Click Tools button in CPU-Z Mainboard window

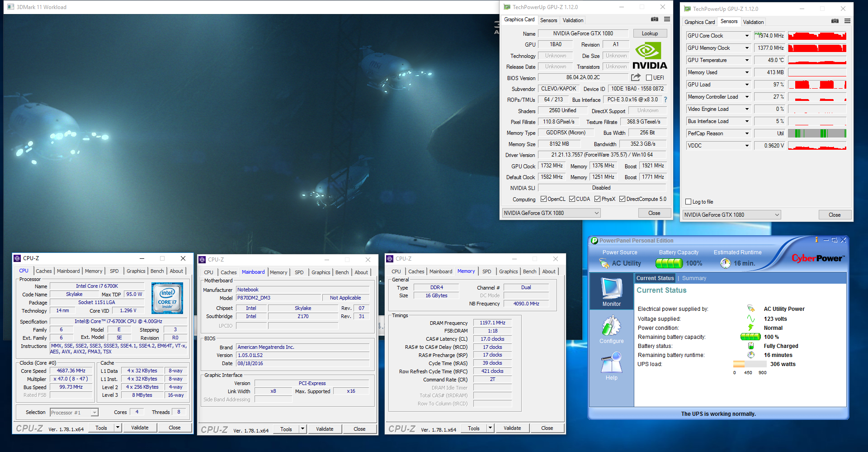[286, 429]
